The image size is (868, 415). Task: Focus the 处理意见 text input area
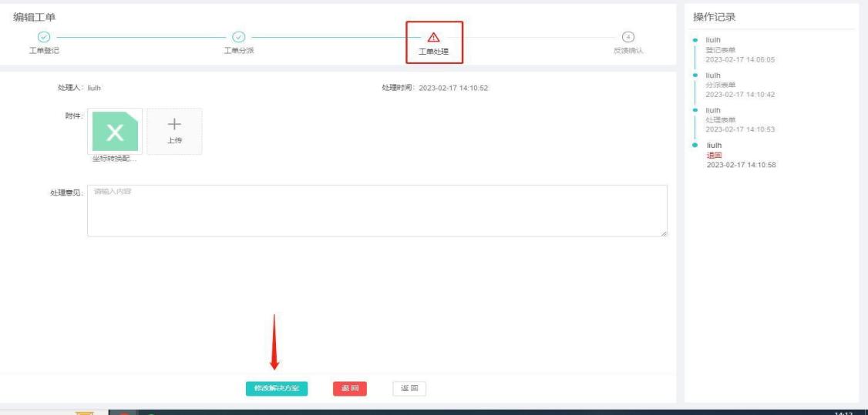(376, 210)
